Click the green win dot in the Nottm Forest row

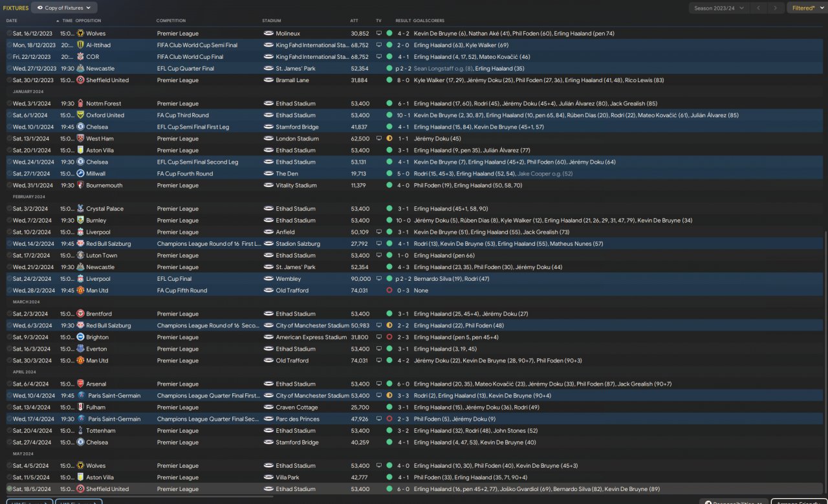click(389, 104)
